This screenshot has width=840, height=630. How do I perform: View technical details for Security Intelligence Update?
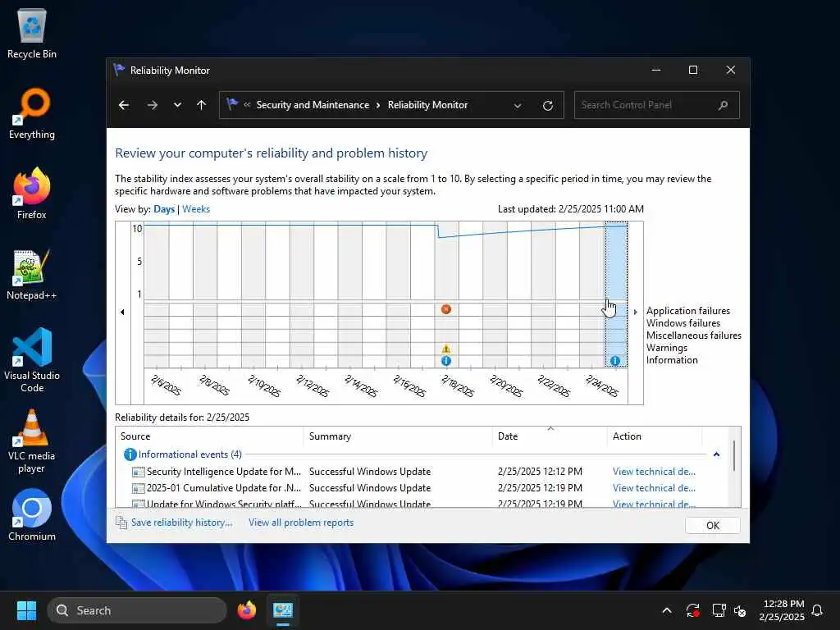pos(654,472)
